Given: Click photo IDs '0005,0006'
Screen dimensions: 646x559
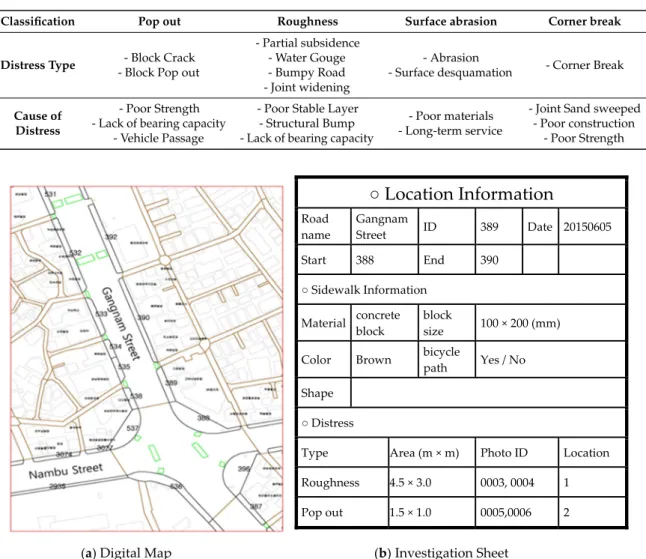Looking at the screenshot, I should [506, 512].
